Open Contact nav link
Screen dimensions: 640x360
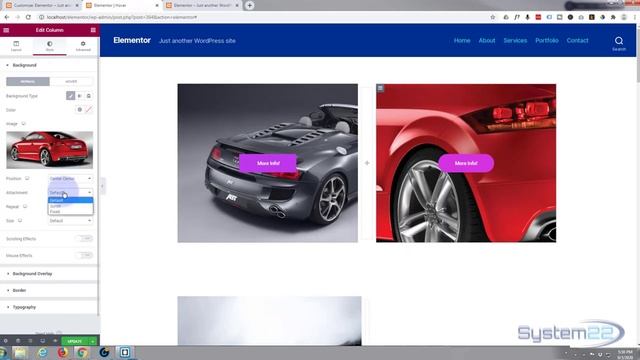click(x=578, y=40)
